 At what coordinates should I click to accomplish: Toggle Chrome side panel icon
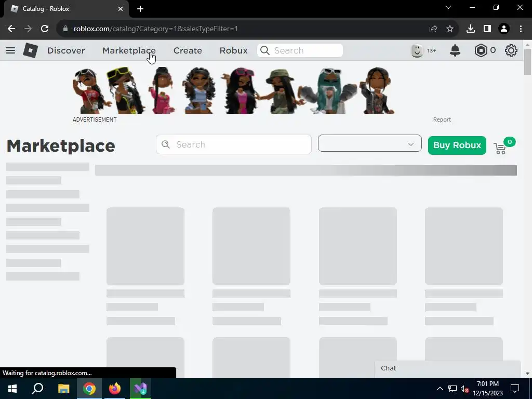[487, 29]
